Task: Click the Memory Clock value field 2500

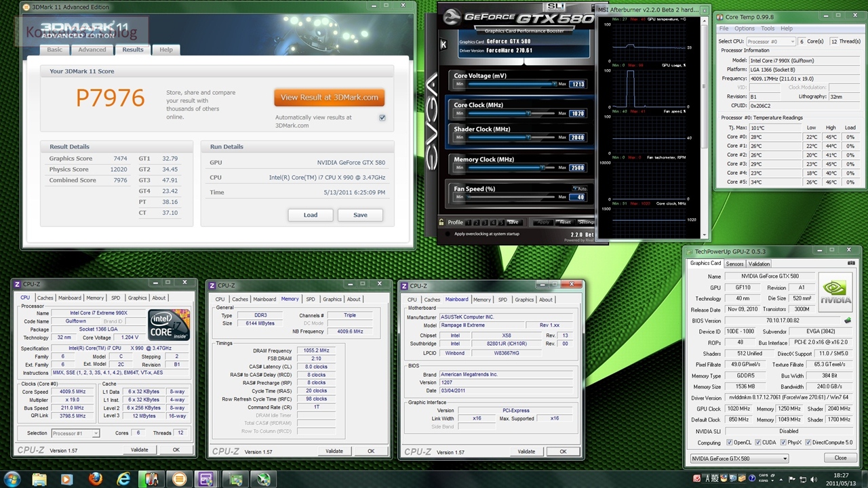Action: pyautogui.click(x=577, y=167)
